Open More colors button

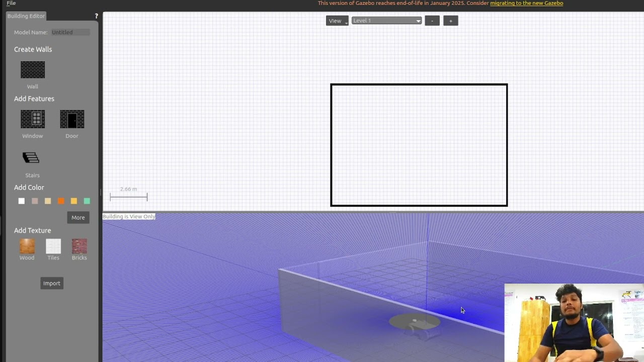(78, 218)
